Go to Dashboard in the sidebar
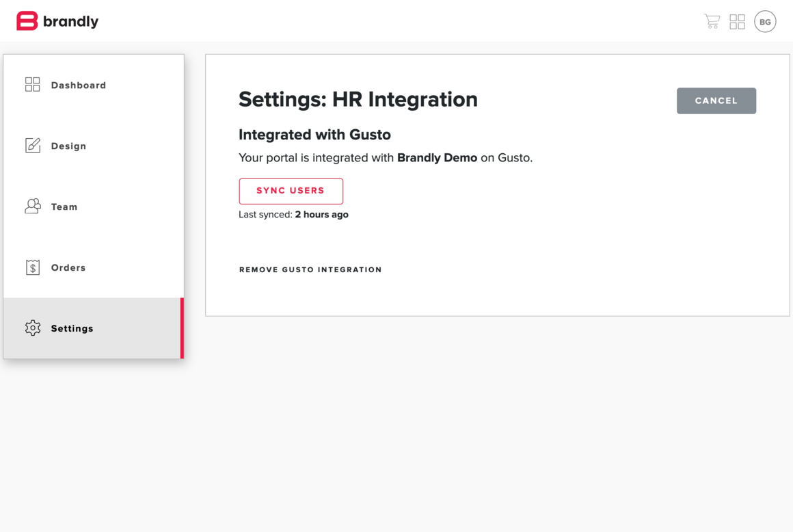The height and width of the screenshot is (532, 793). pyautogui.click(x=94, y=85)
